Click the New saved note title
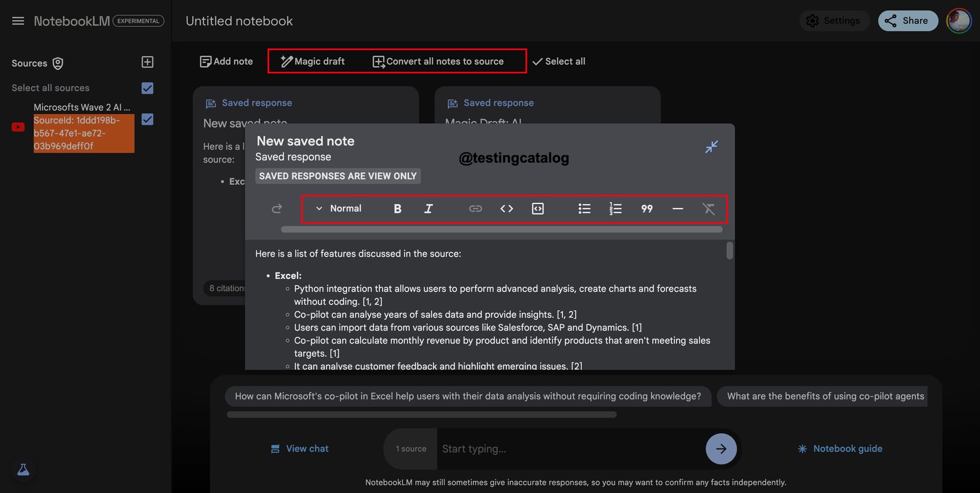The image size is (980, 493). click(x=305, y=141)
